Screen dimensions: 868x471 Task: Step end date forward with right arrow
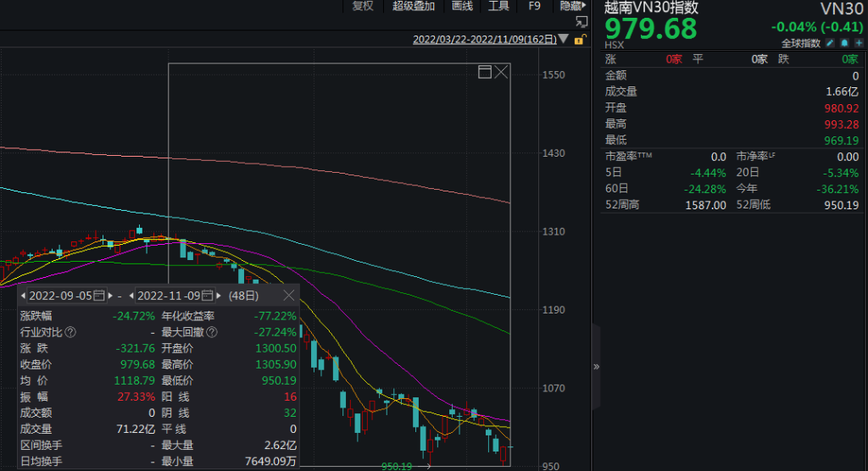coord(219,296)
